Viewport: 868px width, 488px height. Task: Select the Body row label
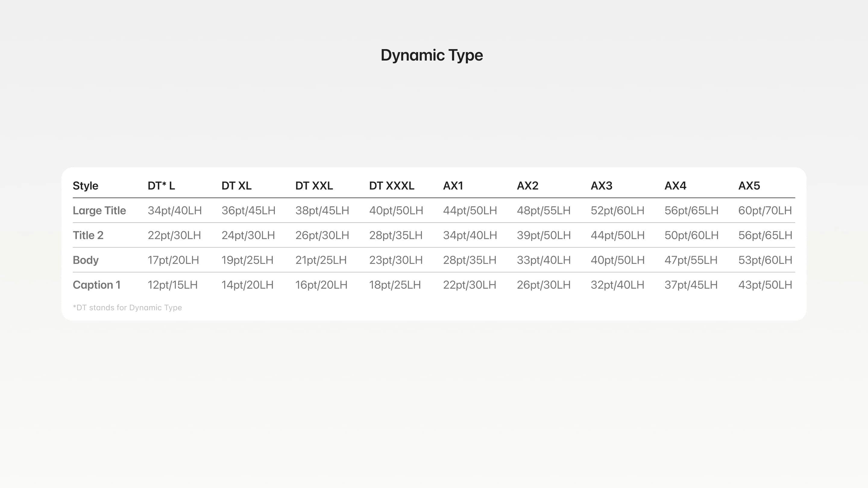point(86,260)
